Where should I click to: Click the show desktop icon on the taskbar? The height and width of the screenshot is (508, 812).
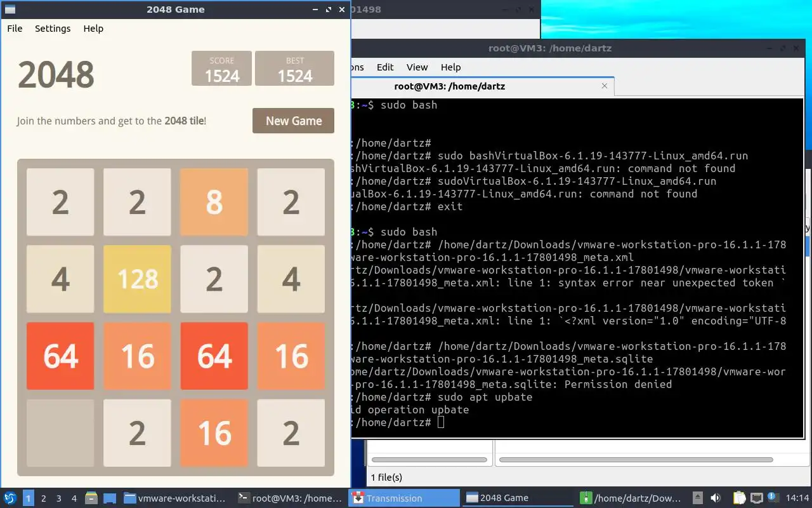point(109,498)
